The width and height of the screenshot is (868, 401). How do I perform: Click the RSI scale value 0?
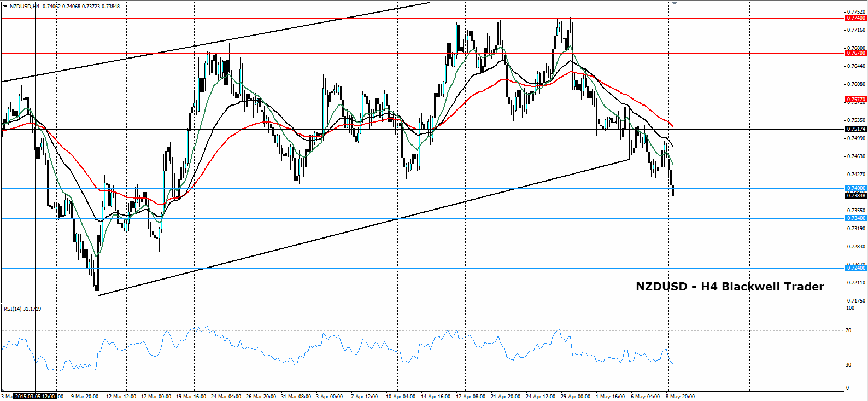[847, 388]
